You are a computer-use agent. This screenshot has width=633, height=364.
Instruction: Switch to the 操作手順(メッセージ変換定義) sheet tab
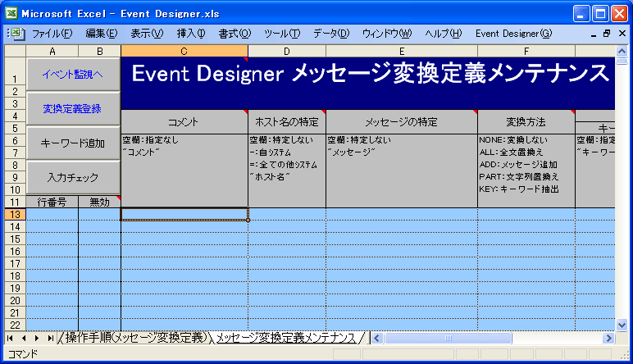click(x=137, y=338)
